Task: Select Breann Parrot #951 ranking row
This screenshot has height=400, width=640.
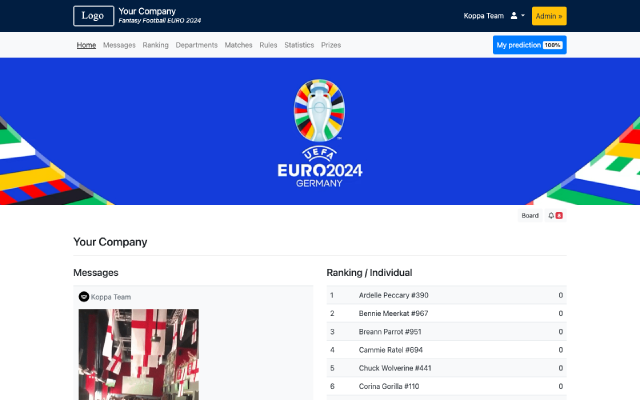Action: [x=447, y=331]
